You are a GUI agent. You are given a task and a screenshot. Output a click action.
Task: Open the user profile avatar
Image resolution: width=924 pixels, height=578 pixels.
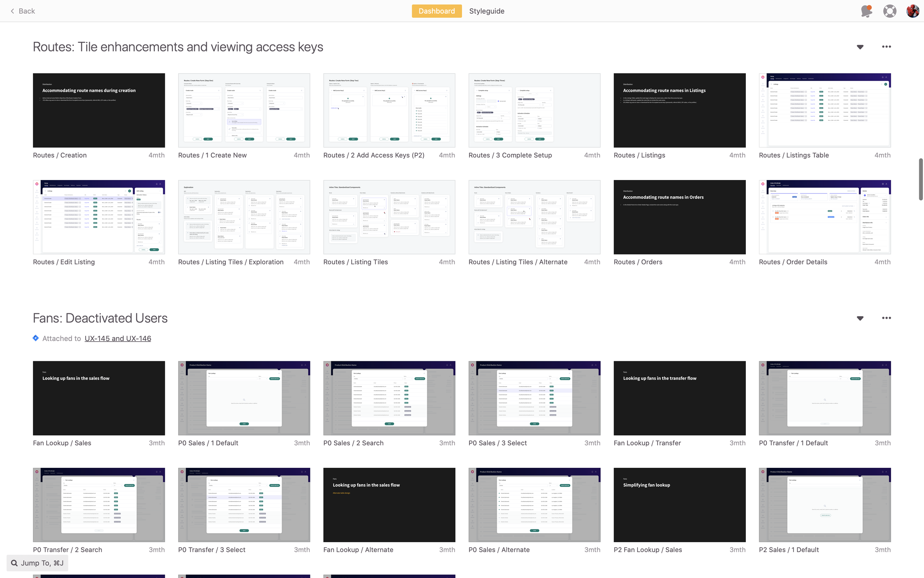(x=913, y=11)
